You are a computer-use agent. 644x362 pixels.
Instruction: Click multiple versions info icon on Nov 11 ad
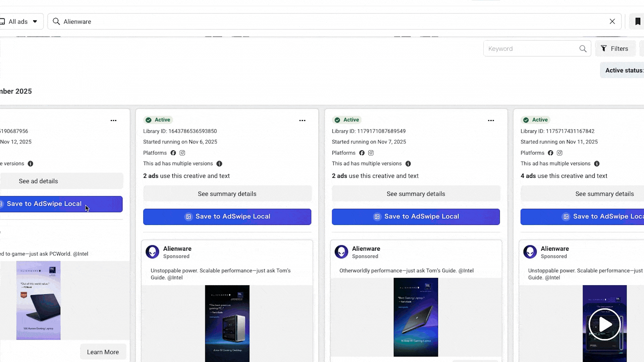[x=597, y=164]
